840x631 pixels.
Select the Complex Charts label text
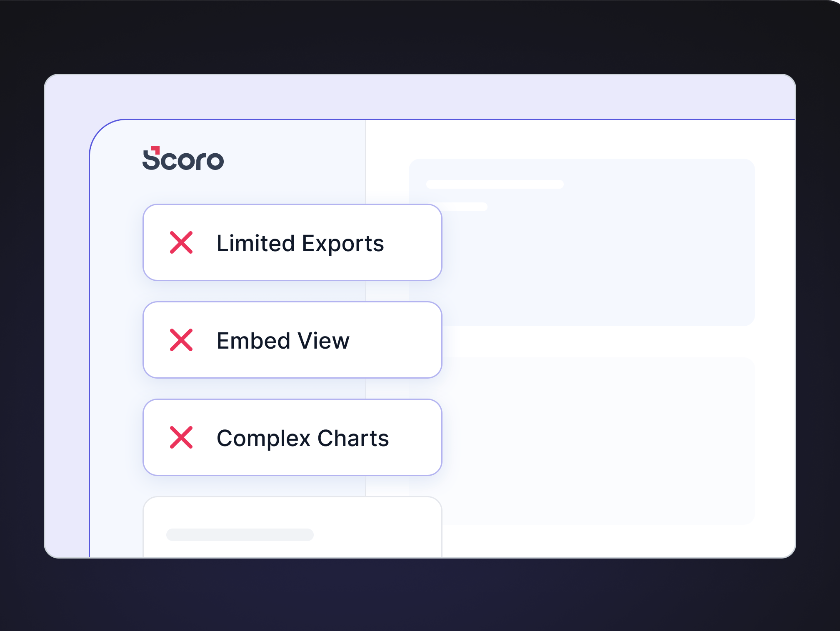[302, 438]
